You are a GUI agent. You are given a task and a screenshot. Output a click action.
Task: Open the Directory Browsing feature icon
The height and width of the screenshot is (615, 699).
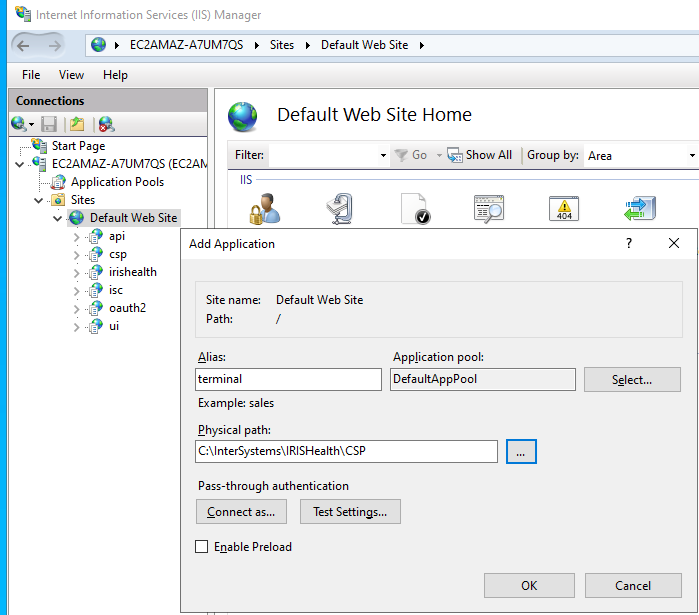[489, 208]
